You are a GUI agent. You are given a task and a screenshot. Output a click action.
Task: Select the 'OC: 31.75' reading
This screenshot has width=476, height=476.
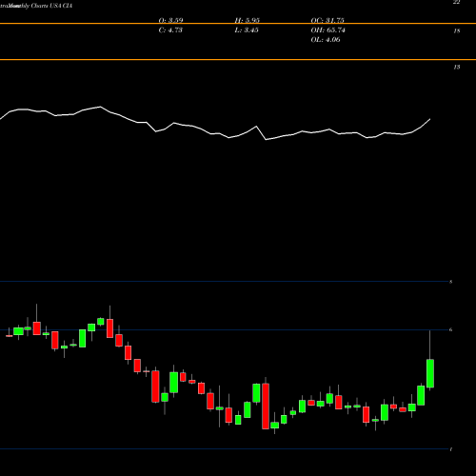(x=327, y=20)
